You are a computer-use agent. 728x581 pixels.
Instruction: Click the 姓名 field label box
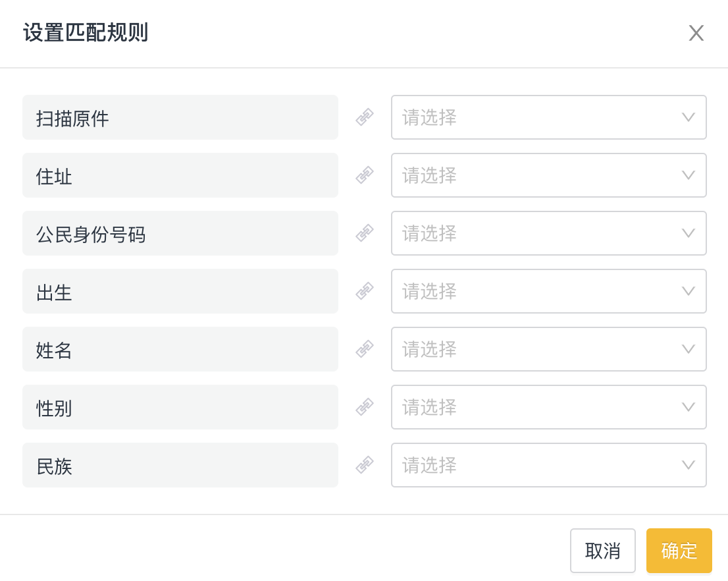click(180, 349)
